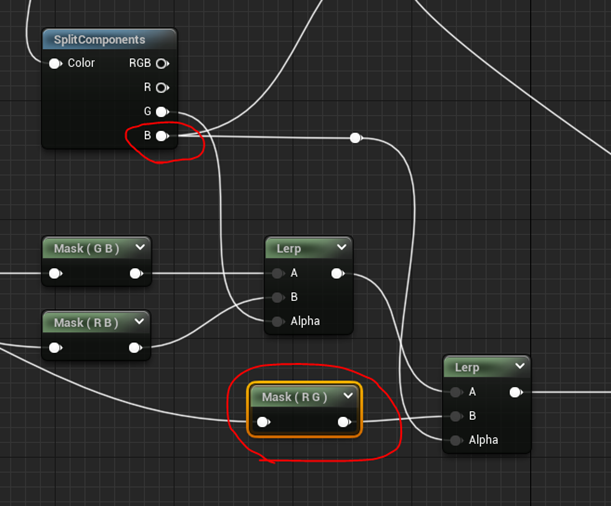This screenshot has width=611, height=506.
Task: Click the A input pin of the lower-right Lerp
Action: click(456, 392)
